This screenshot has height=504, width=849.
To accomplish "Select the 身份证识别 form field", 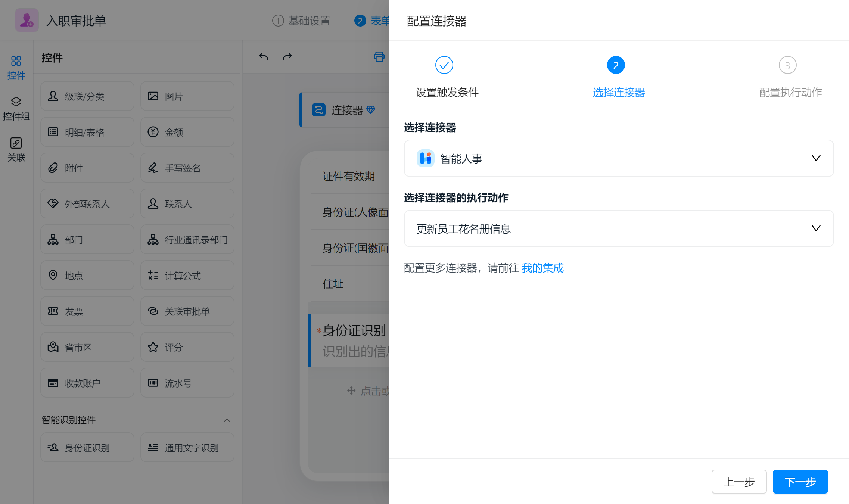I will tap(349, 340).
